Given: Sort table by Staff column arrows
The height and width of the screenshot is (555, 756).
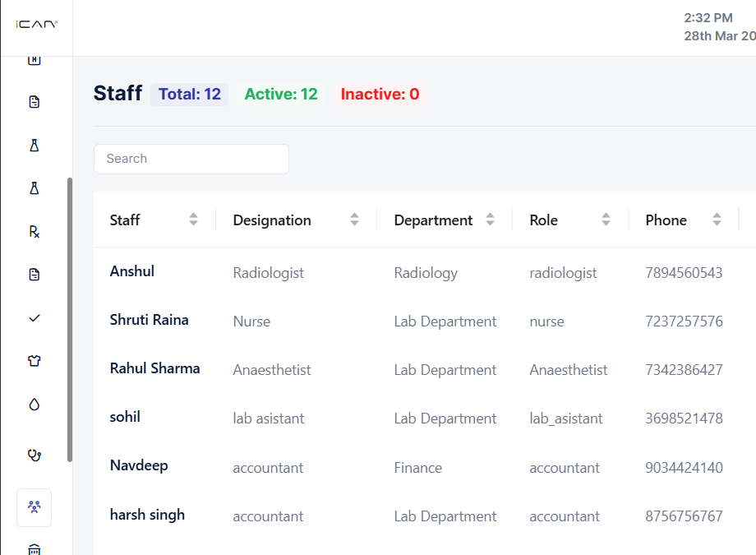Looking at the screenshot, I should pyautogui.click(x=193, y=220).
